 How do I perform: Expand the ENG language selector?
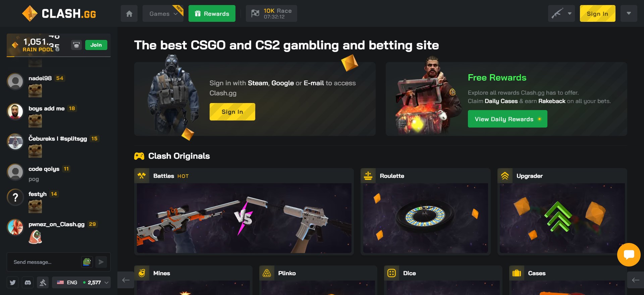81,283
